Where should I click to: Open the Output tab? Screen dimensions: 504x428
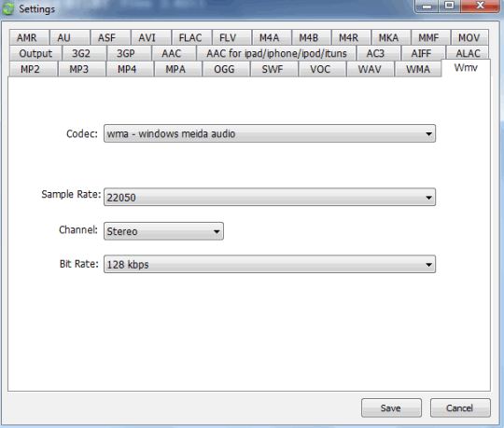click(x=35, y=53)
